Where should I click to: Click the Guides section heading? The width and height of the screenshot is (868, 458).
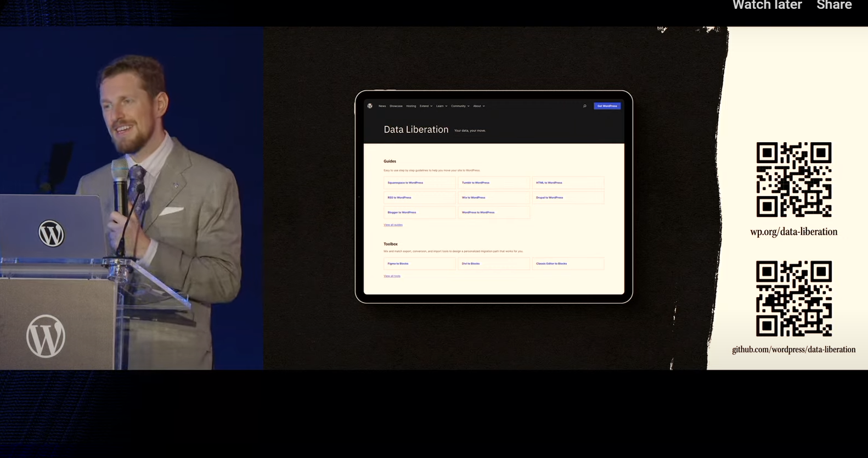tap(390, 161)
